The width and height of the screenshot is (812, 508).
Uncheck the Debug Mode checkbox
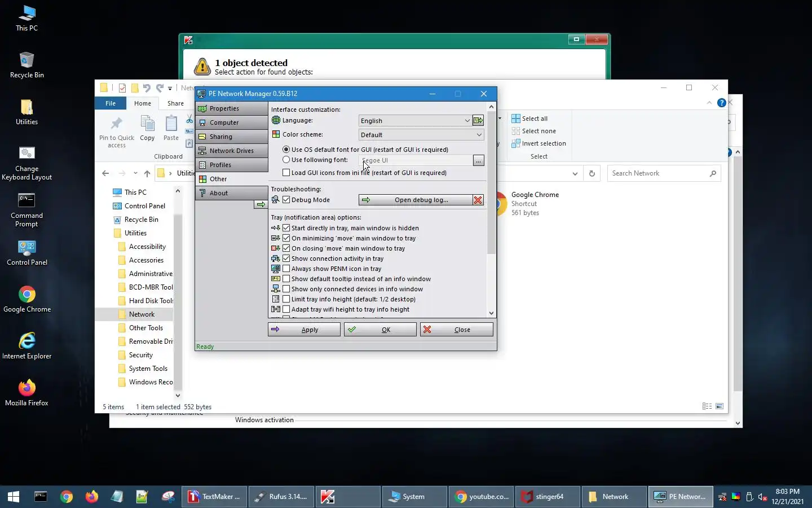[286, 200]
